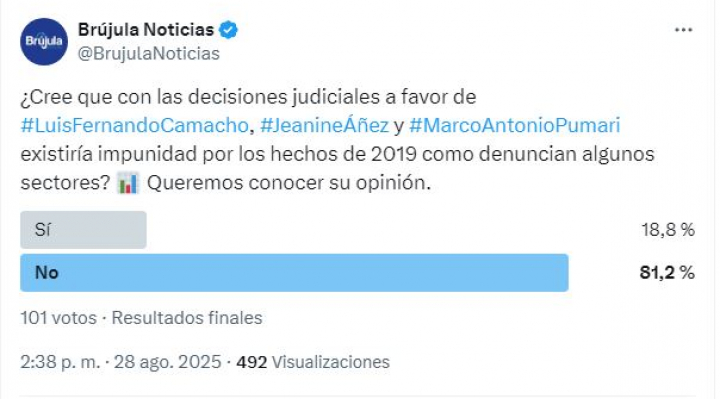Open the @BrujulaNoticias handle link
The image size is (720, 399).
149,54
